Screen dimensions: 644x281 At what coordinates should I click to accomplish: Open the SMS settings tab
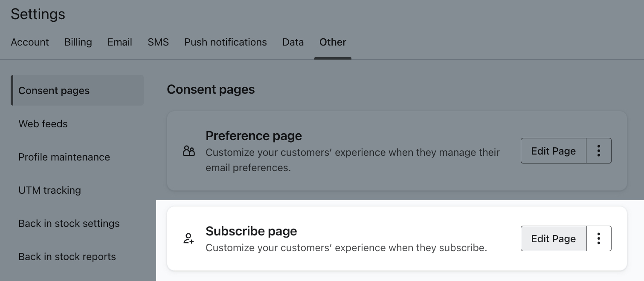pyautogui.click(x=158, y=42)
